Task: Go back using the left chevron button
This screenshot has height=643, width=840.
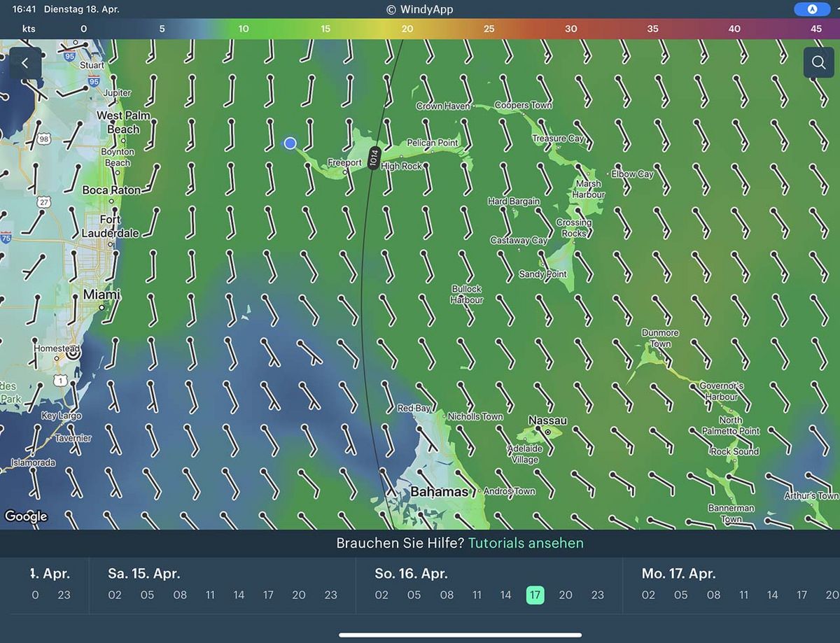Action: [x=25, y=63]
